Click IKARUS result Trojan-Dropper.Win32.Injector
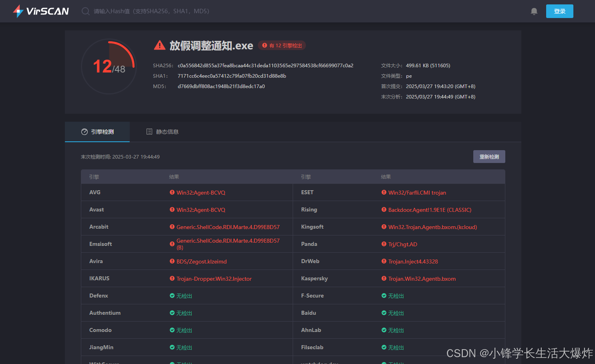 coord(214,279)
